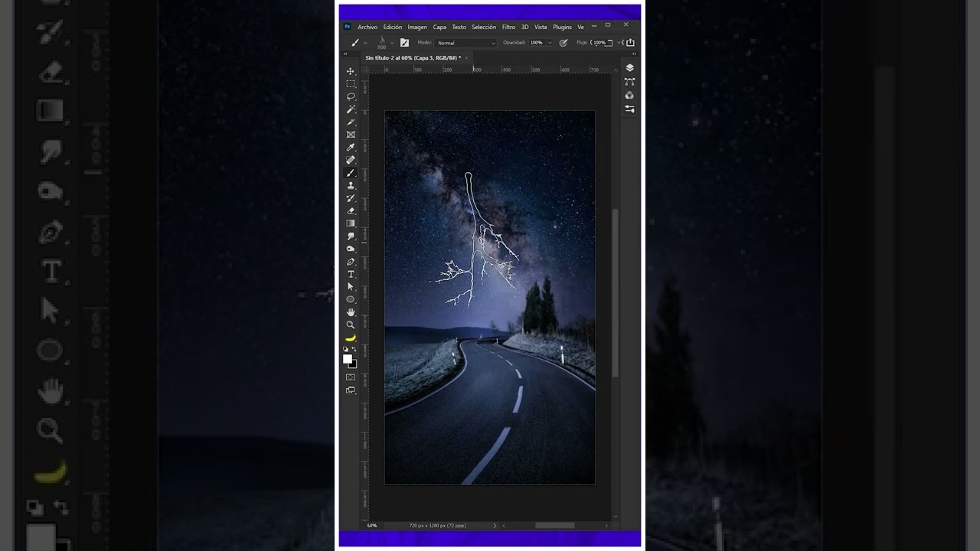Select the Sponge/Dodge tool
Screen dimensions: 980x551
click(x=351, y=249)
